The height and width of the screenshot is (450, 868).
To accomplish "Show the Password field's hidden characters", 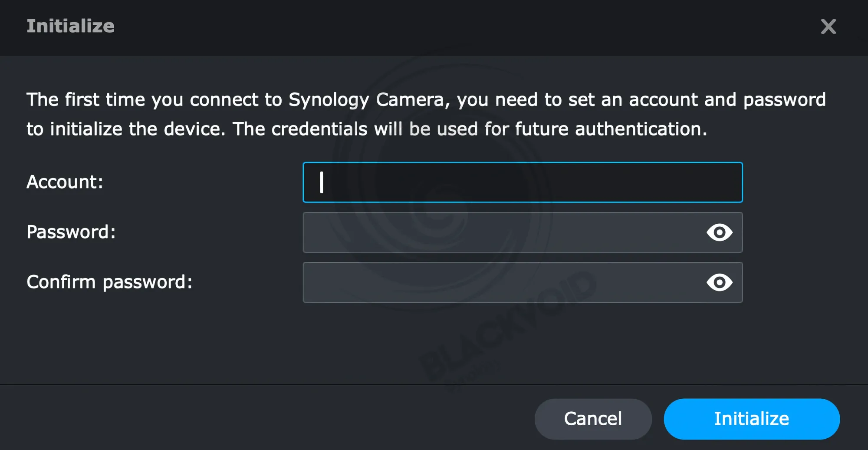I will pos(719,232).
